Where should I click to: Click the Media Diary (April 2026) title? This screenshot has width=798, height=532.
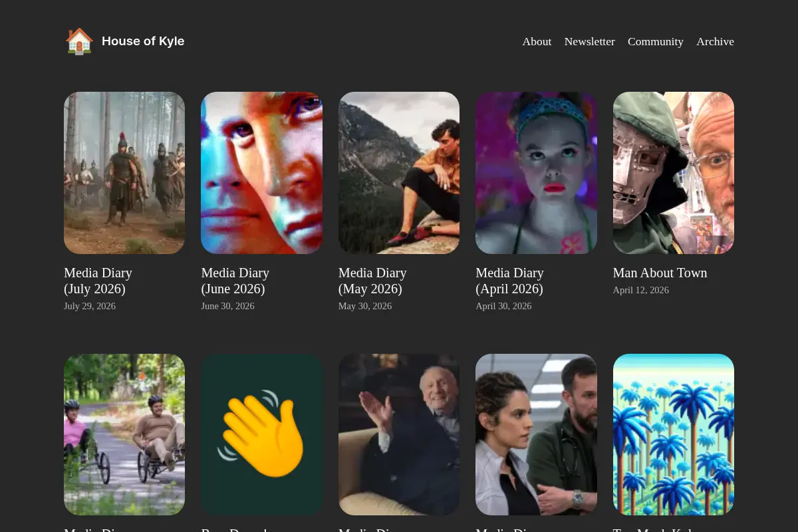click(509, 281)
